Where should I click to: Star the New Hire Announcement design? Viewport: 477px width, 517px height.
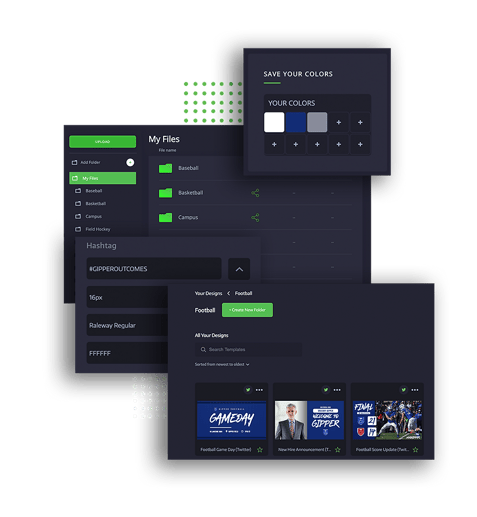[338, 450]
